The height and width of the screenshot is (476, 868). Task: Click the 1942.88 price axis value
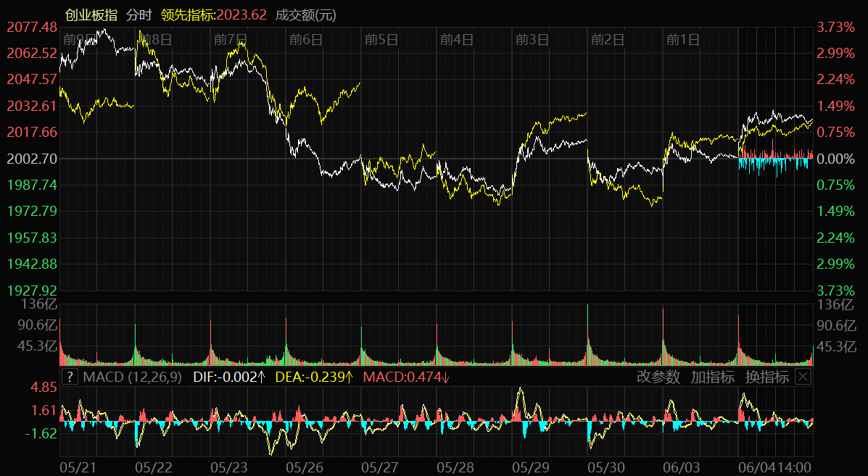[32, 264]
